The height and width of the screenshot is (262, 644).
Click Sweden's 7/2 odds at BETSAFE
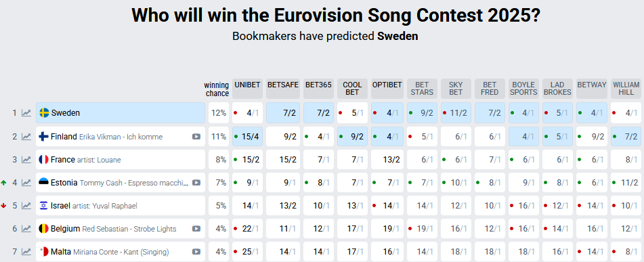pyautogui.click(x=283, y=113)
